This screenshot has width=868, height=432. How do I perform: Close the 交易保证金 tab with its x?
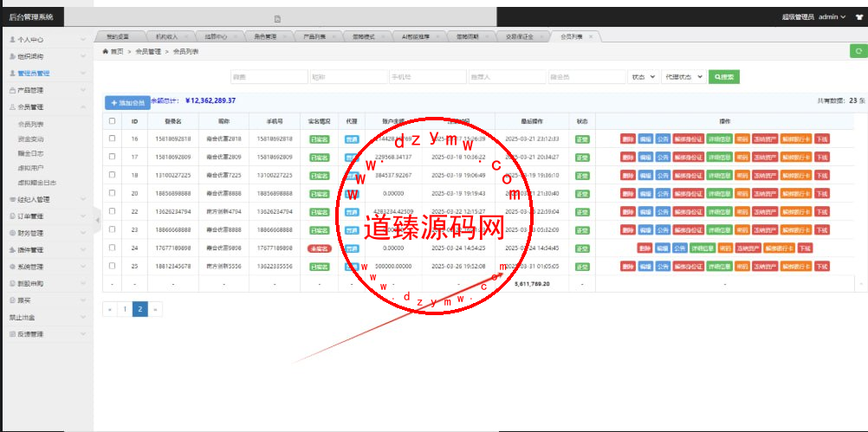541,36
